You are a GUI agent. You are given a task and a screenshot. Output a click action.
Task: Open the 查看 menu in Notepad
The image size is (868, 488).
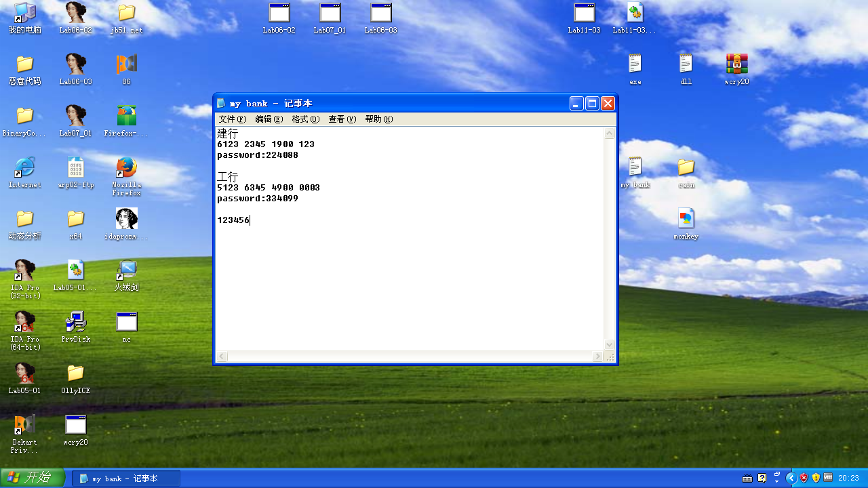(342, 119)
